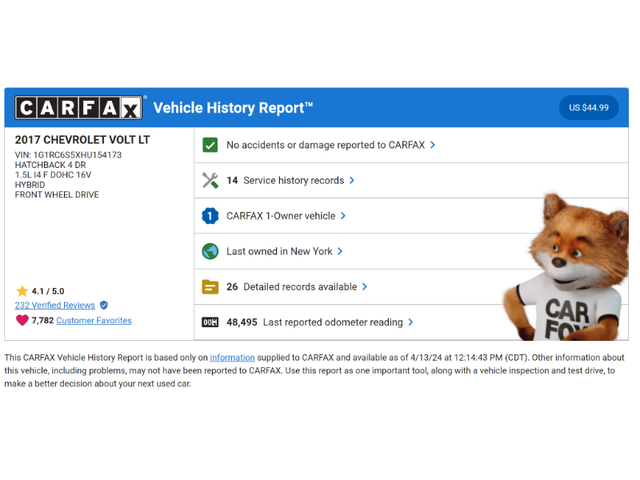The image size is (640, 480).
Task: Click the Vehicle History Report title
Action: click(x=233, y=108)
